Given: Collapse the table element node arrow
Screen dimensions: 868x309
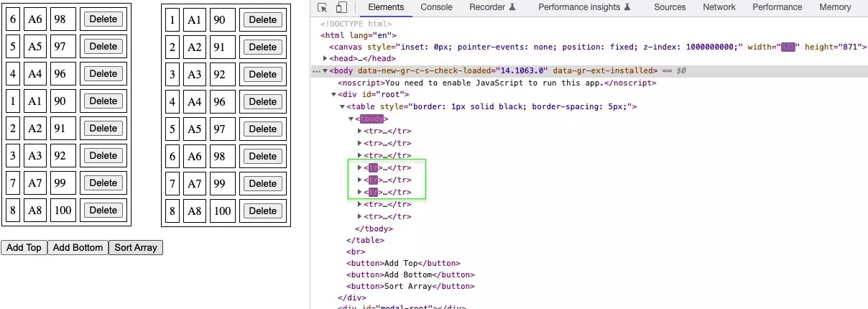Looking at the screenshot, I should [x=342, y=107].
